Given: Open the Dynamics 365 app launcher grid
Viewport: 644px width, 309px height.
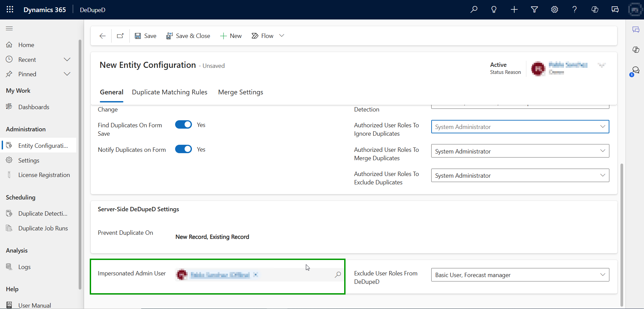Looking at the screenshot, I should click(10, 9).
